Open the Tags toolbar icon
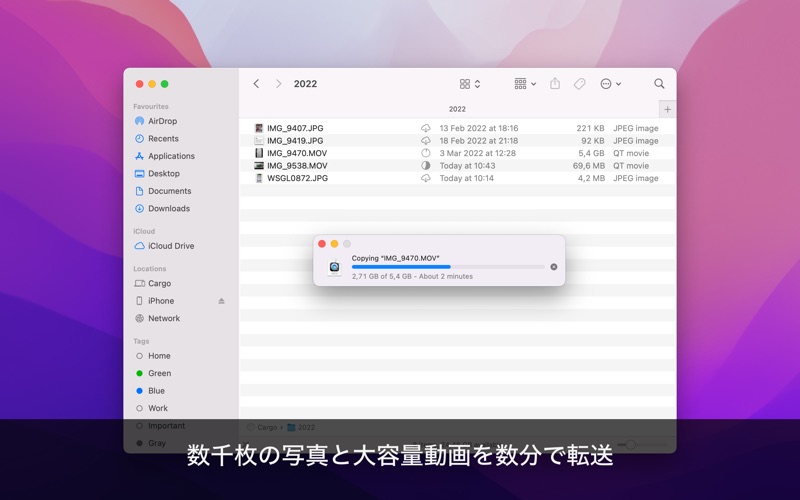This screenshot has height=500, width=800. pos(580,84)
